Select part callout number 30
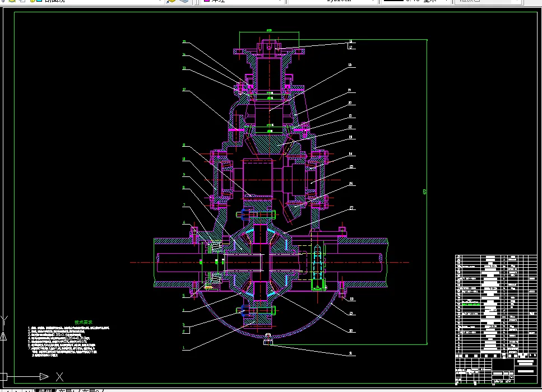The height and width of the screenshot is (392, 542). pyautogui.click(x=351, y=331)
